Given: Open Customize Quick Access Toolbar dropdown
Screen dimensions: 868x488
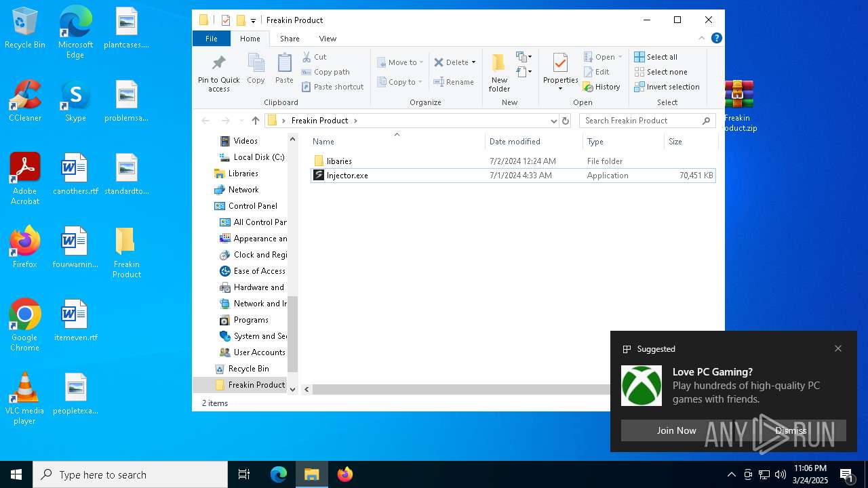Looking at the screenshot, I should [253, 20].
